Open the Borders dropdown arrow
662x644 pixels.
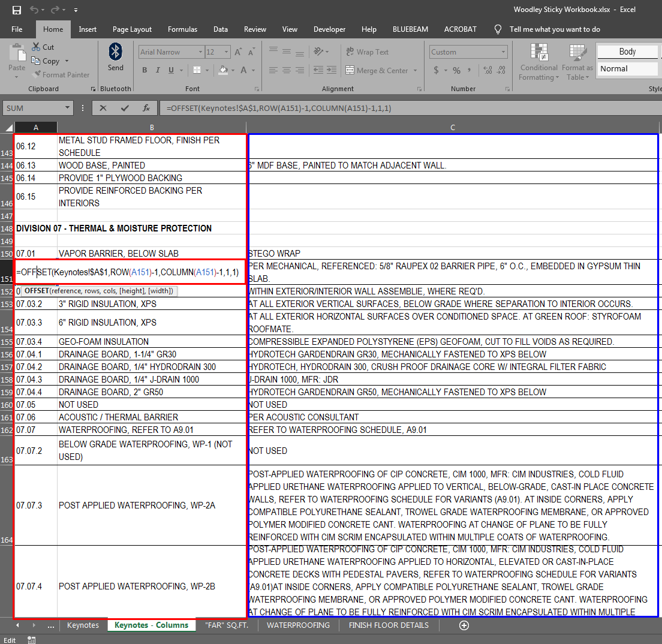pyautogui.click(x=207, y=71)
